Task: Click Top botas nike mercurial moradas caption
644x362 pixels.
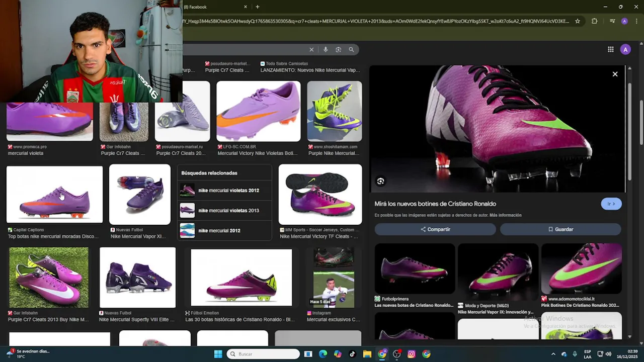Action: [x=53, y=236]
